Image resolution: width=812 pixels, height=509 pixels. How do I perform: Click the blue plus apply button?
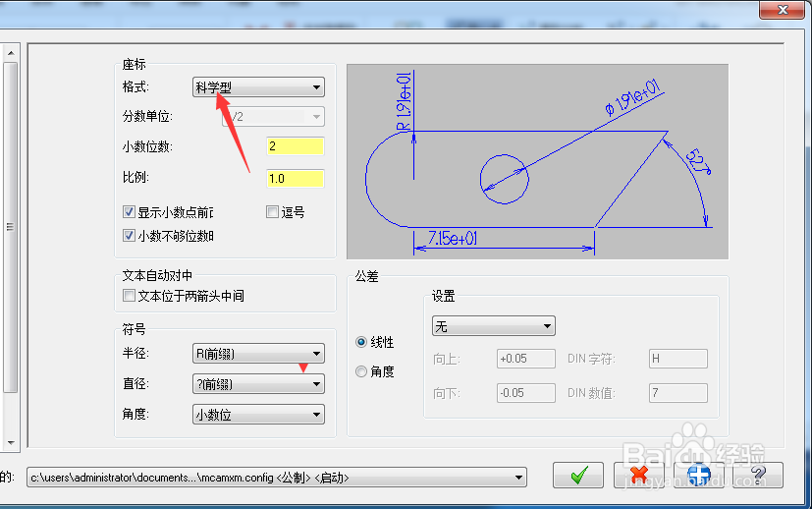click(x=698, y=475)
